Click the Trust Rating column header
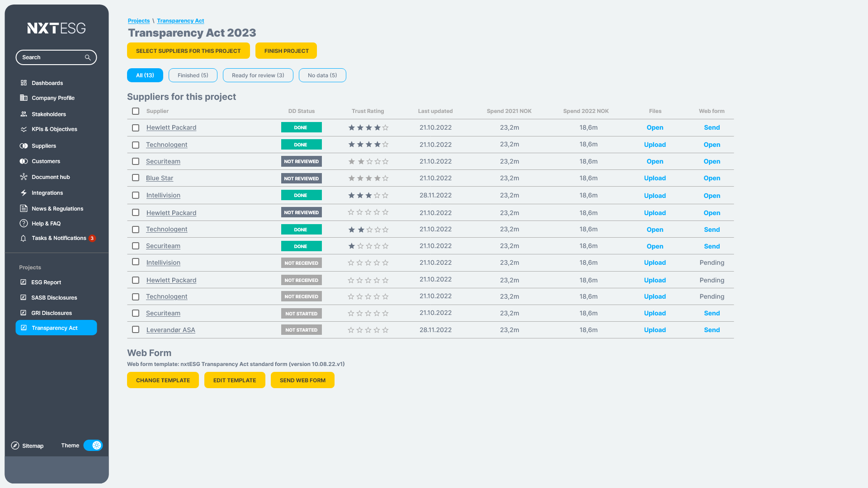The height and width of the screenshot is (488, 868). 368,111
